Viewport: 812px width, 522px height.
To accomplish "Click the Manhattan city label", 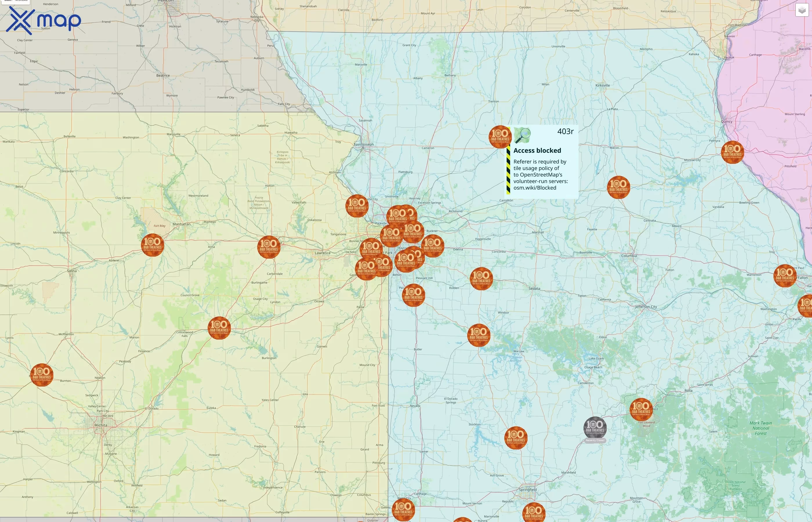I will pos(182,224).
